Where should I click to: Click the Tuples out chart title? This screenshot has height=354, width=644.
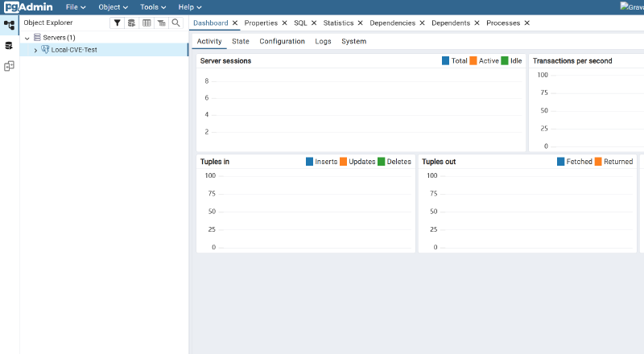439,162
